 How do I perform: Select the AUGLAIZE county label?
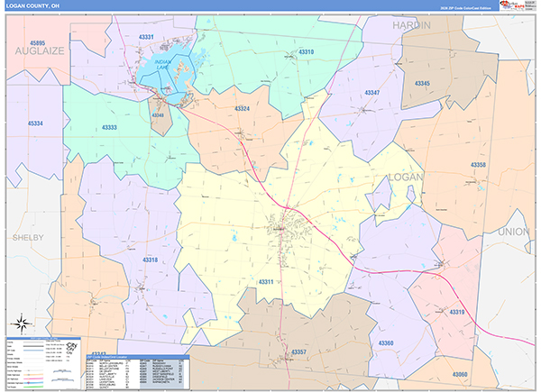coord(40,51)
